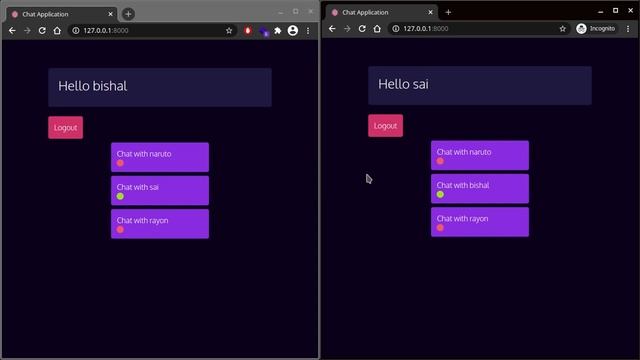640x360 pixels.
Task: Click rayon's red status dot in bishal's window
Action: point(120,229)
